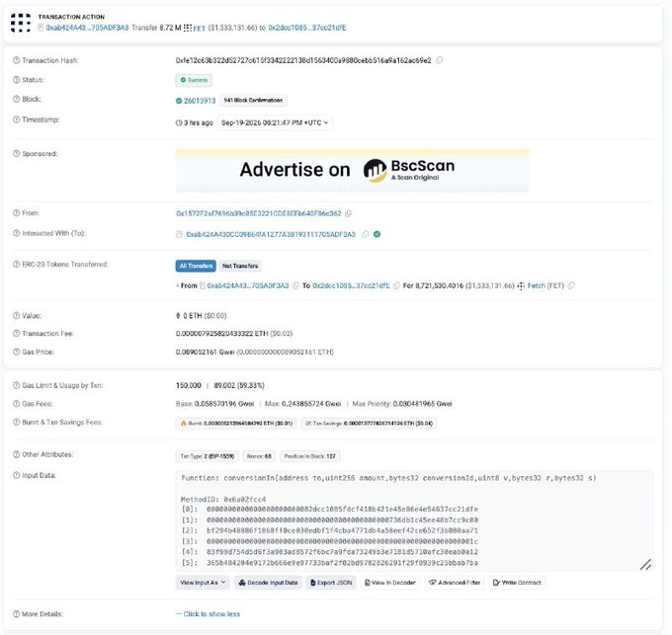Click the 941 Block Confirmations badge
The image size is (672, 635).
pyautogui.click(x=253, y=100)
